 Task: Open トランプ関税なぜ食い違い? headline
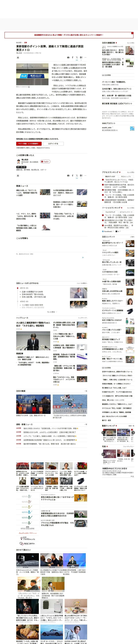[64, 336]
